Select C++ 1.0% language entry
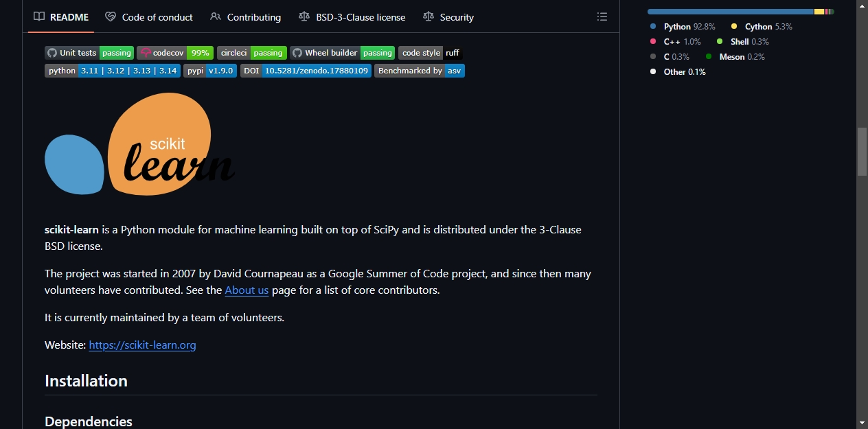 coord(676,42)
